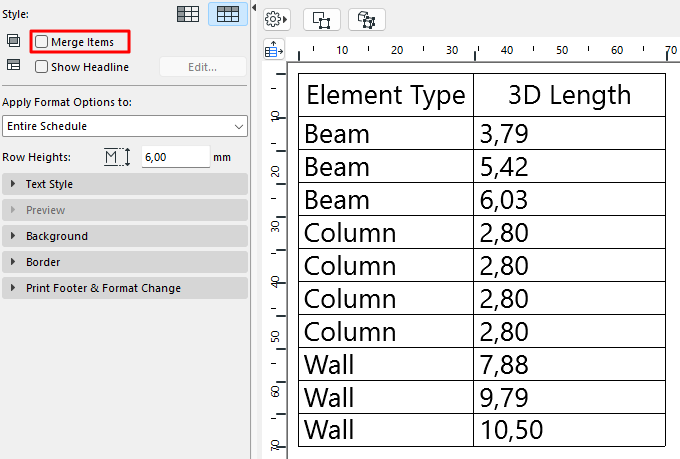Select the highlighted schedule style grid icon

tap(227, 14)
